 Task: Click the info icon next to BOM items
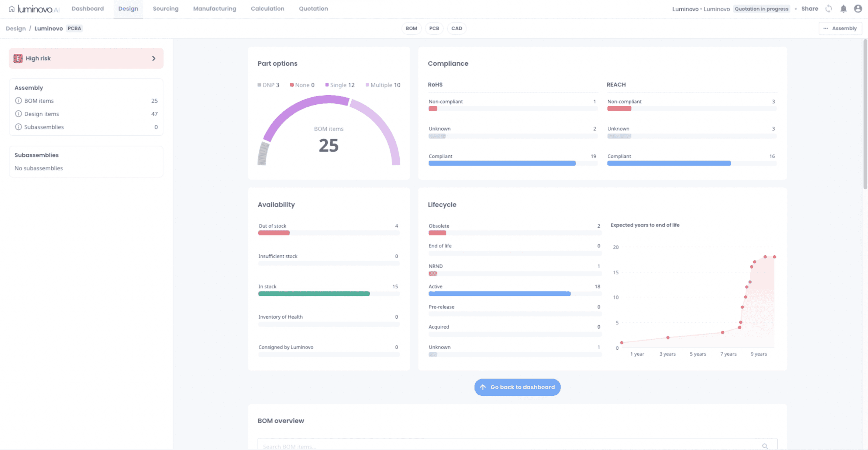click(18, 100)
